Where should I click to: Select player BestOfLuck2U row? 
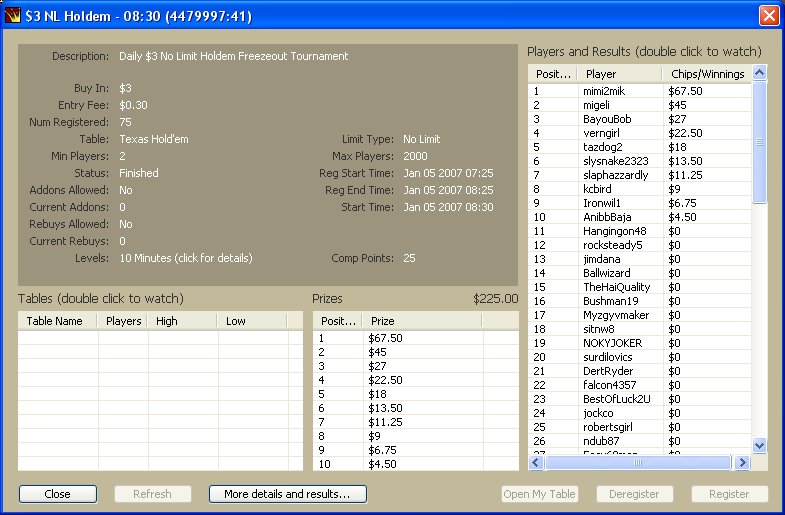pyautogui.click(x=640, y=399)
